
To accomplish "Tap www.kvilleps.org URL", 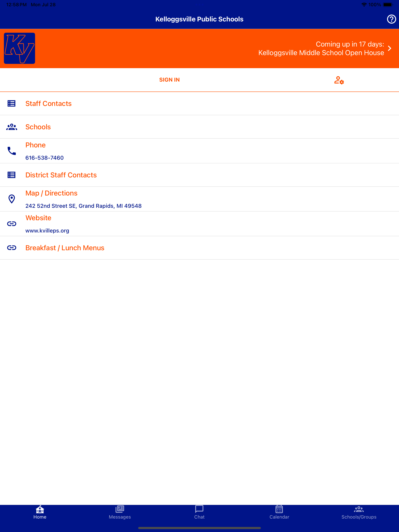I will coord(47,231).
